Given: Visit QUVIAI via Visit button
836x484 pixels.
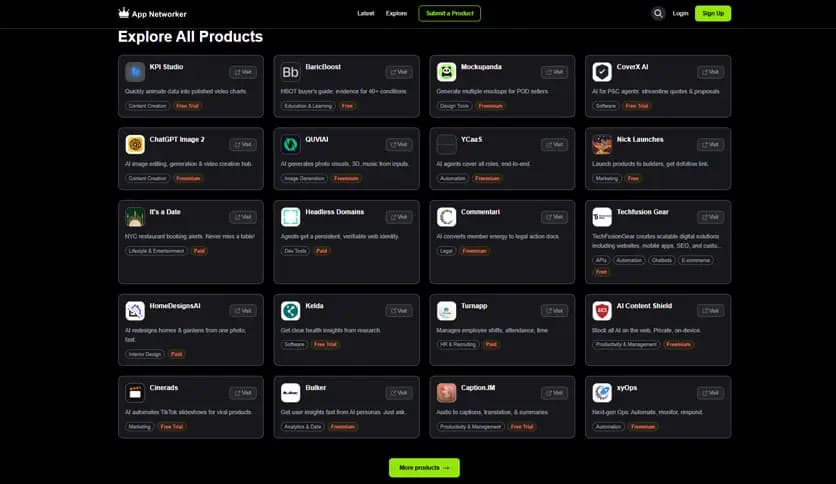Looking at the screenshot, I should coord(399,144).
